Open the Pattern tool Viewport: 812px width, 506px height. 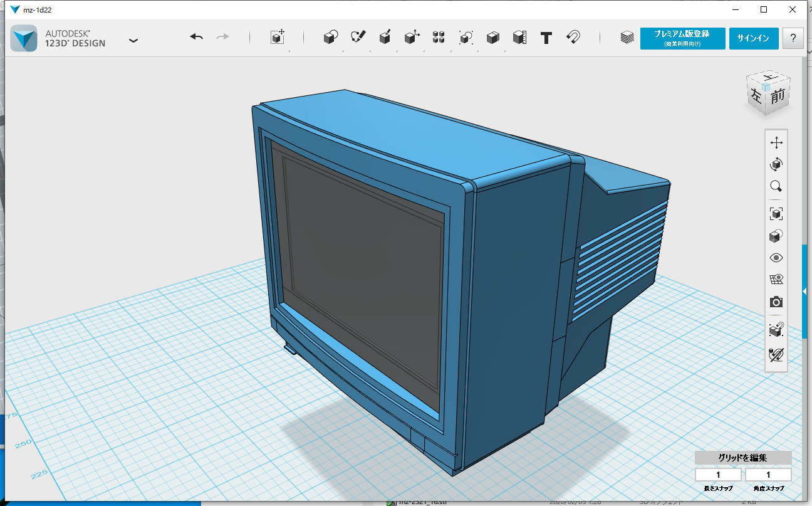438,38
